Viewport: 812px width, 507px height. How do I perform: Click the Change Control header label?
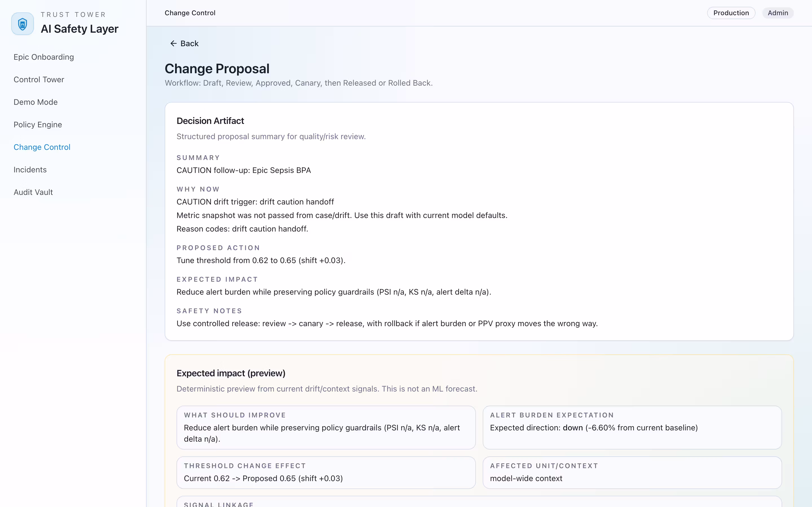(190, 13)
